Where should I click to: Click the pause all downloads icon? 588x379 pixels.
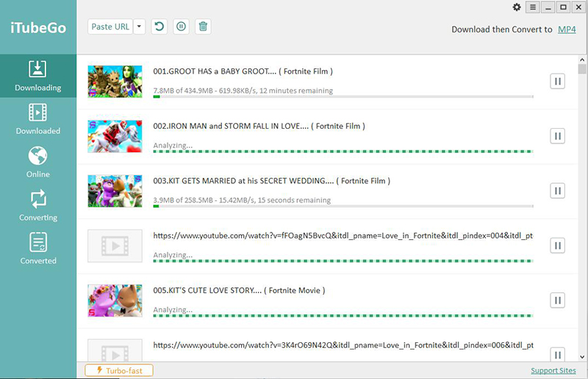click(x=181, y=26)
